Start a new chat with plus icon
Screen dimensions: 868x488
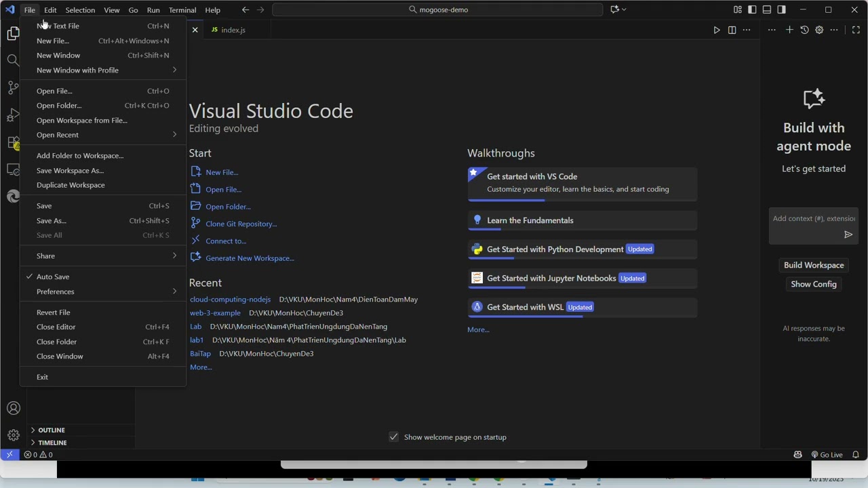click(789, 30)
